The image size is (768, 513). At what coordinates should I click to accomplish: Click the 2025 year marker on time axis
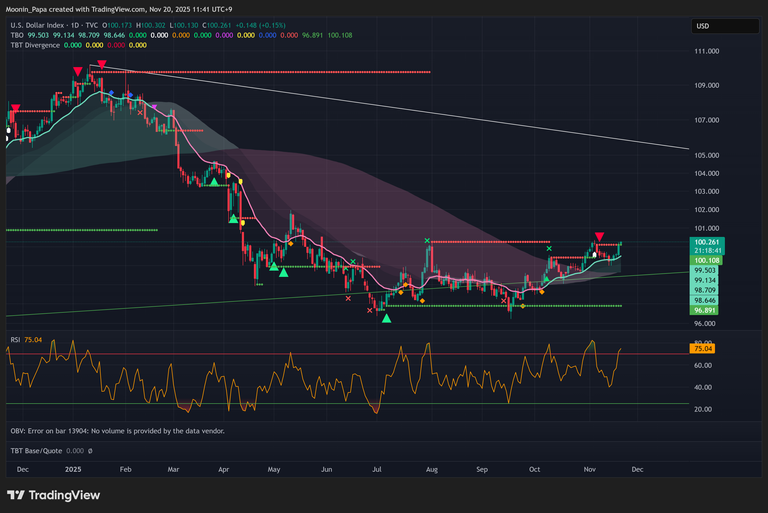click(72, 467)
